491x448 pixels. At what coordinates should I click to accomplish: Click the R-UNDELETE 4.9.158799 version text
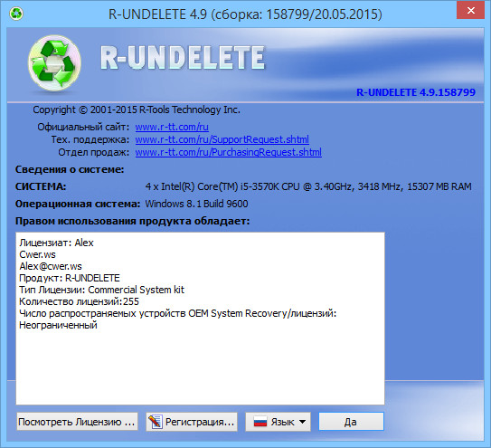pos(416,92)
